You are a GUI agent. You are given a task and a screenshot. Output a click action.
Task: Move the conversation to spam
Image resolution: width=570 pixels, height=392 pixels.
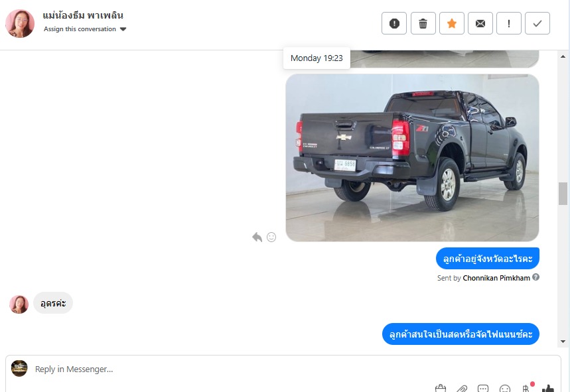pos(394,23)
